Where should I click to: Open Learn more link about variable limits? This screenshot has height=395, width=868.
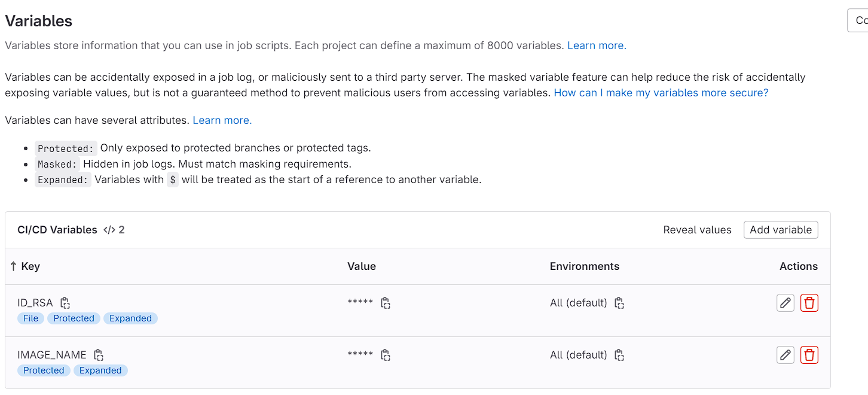pyautogui.click(x=596, y=45)
